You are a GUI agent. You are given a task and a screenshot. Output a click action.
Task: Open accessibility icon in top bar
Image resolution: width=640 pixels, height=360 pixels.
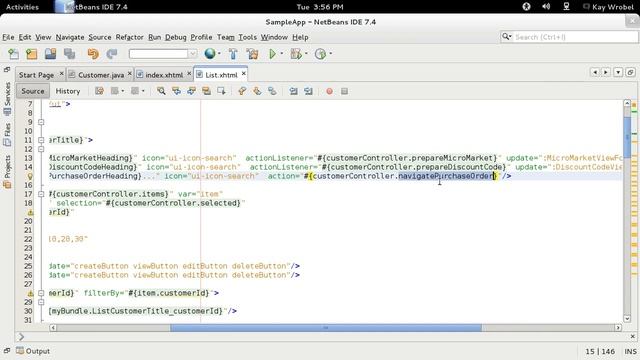527,7
